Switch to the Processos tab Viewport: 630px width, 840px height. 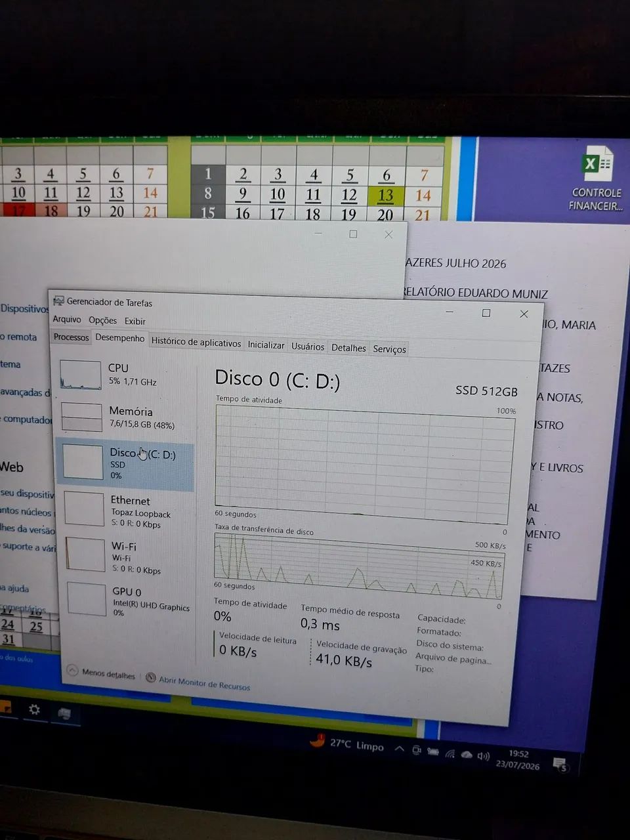pos(71,337)
